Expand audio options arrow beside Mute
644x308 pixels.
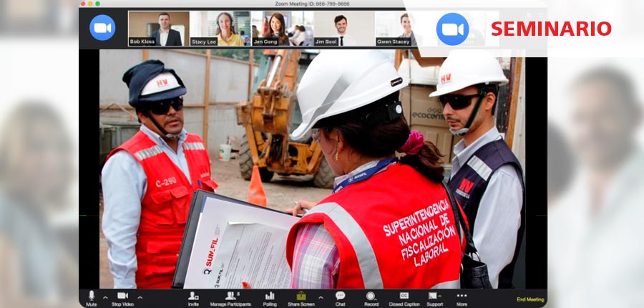pos(105,297)
